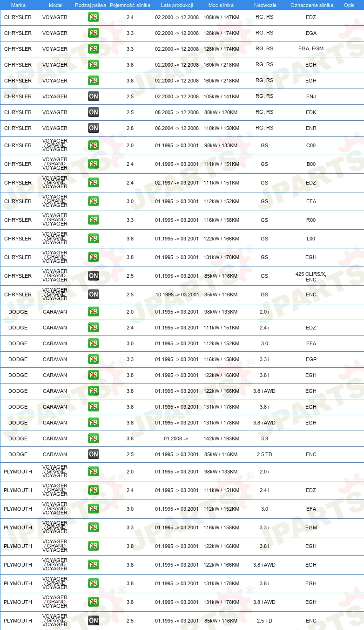Click the engine code EGP

pyautogui.click(x=311, y=359)
